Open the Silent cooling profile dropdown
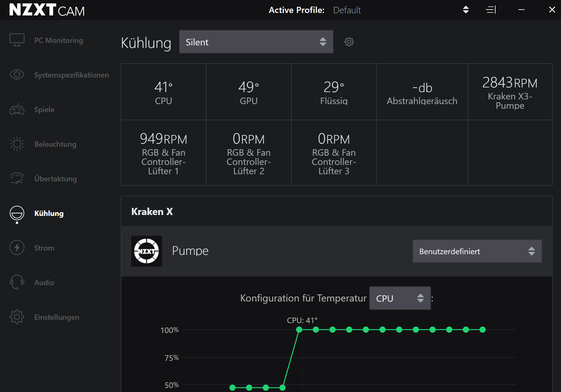This screenshot has height=392, width=561. [x=256, y=42]
